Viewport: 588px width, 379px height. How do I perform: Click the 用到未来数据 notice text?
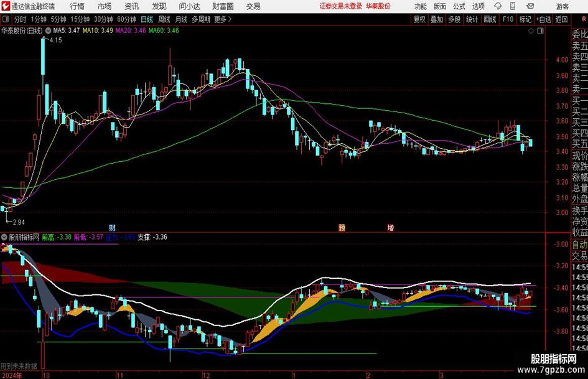point(19,366)
